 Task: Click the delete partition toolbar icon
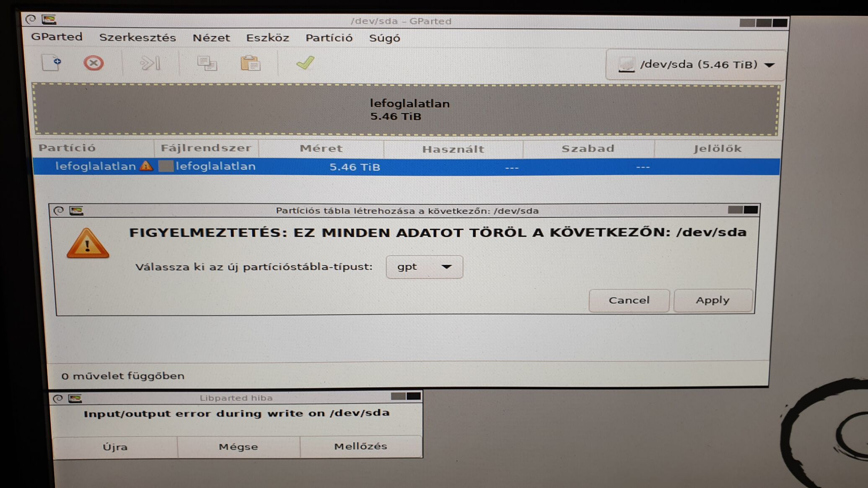coord(93,63)
